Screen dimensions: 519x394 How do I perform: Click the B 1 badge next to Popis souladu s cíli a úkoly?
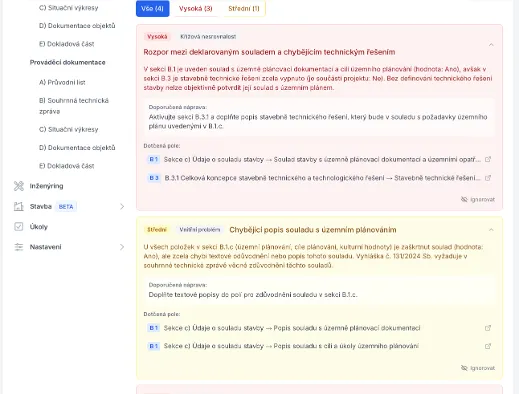click(154, 346)
